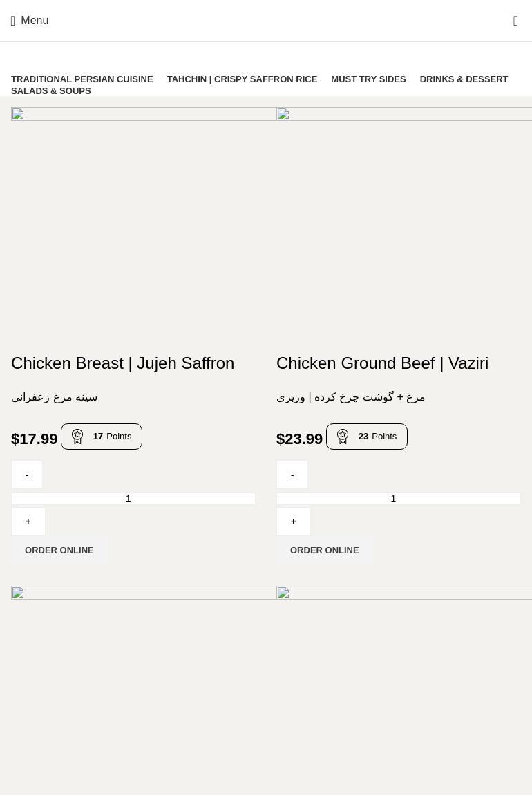Decrease quantity for Chicken Ground Beef Vaziri

[292, 475]
